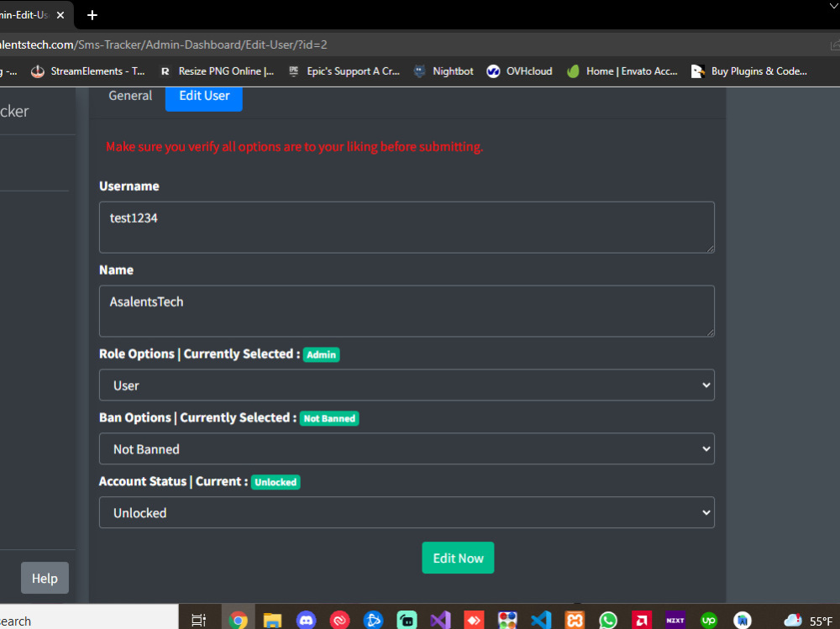Open Google Chrome from the taskbar
Image resolution: width=840 pixels, height=629 pixels.
coord(239,620)
